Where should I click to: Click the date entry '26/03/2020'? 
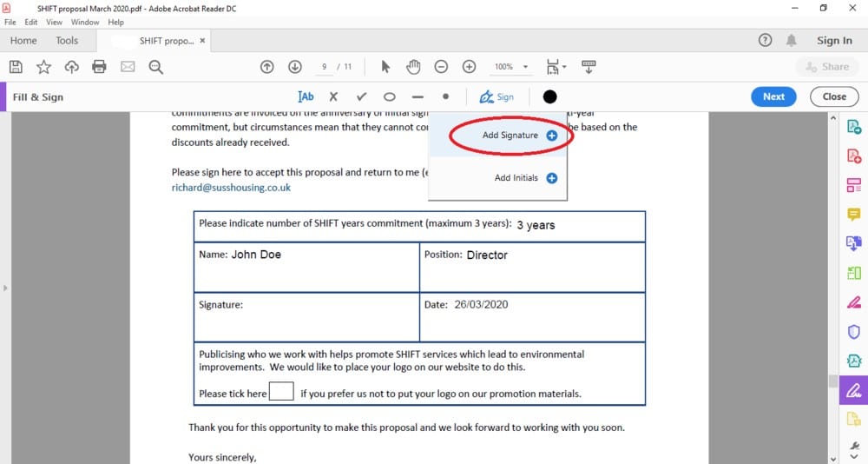[x=481, y=304]
